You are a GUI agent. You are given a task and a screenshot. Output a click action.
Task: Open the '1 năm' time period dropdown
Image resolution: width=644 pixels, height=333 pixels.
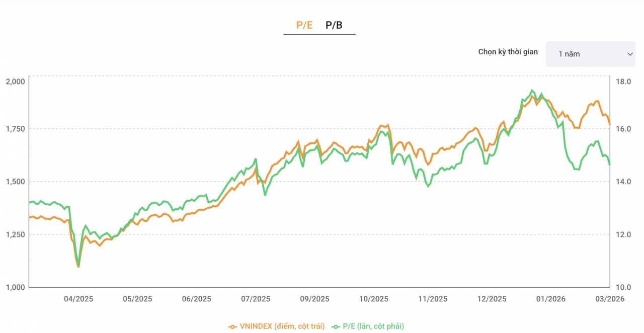[590, 53]
